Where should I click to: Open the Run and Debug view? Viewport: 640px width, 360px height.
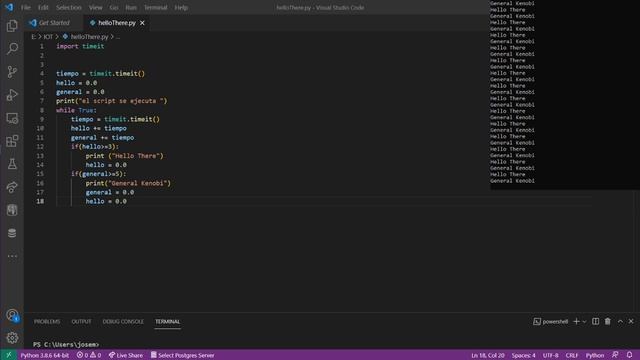pos(12,95)
